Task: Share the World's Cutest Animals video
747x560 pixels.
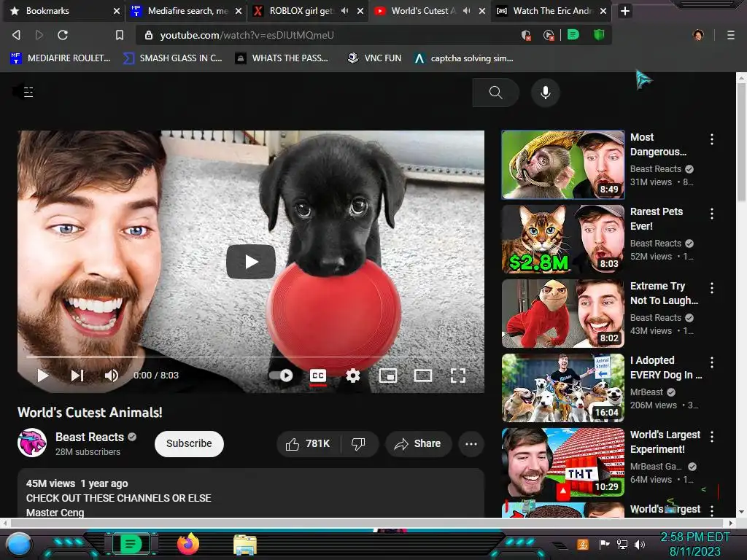Action: (x=418, y=444)
